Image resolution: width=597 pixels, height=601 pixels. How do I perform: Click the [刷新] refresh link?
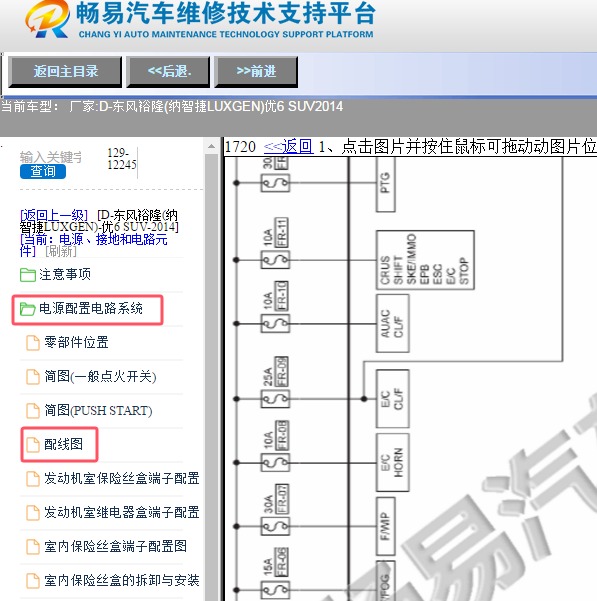point(61,251)
